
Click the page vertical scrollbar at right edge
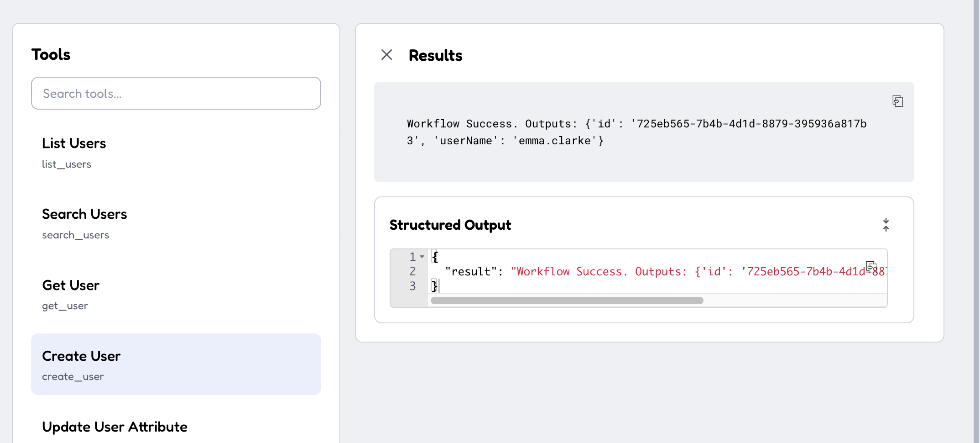(976, 221)
